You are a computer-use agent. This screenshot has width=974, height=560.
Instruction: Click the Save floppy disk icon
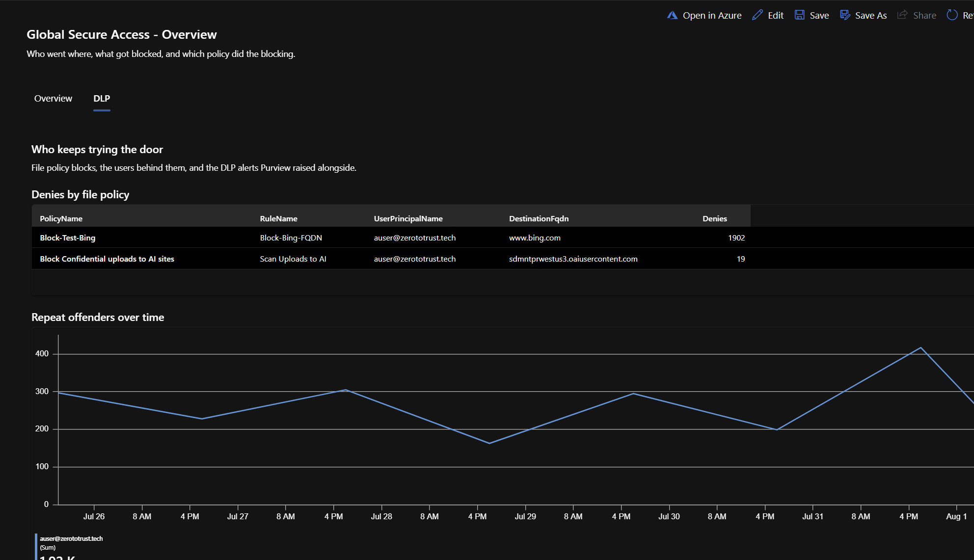[800, 15]
